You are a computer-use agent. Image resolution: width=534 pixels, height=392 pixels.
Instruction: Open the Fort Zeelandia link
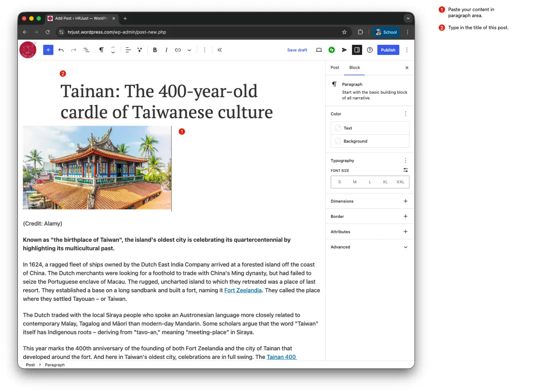click(243, 290)
